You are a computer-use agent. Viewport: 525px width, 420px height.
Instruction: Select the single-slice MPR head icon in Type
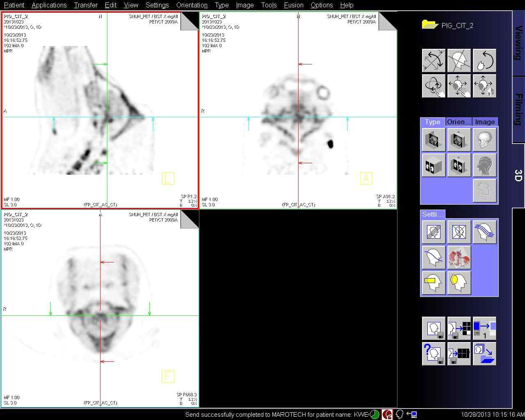(434, 140)
